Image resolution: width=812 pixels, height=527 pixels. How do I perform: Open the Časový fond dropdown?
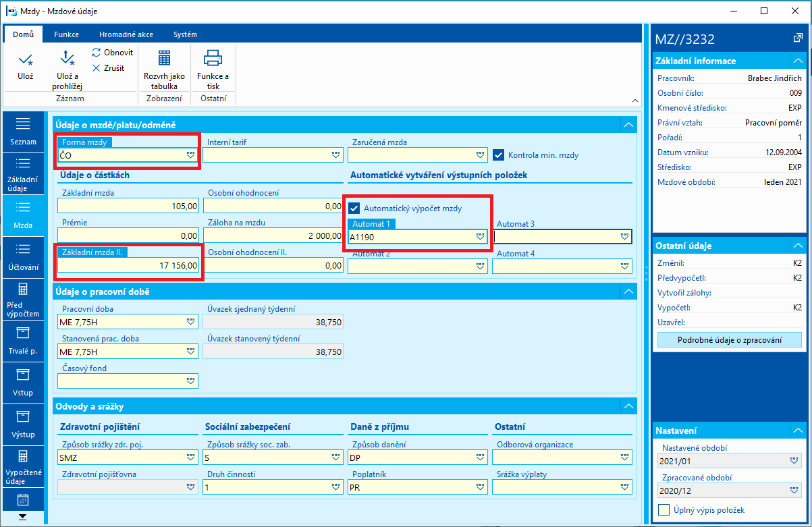point(190,381)
